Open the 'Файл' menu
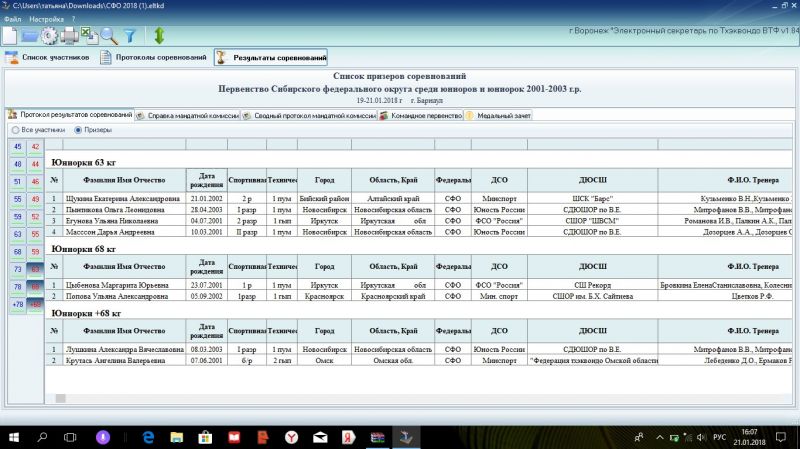This screenshot has height=449, width=800. pos(12,18)
